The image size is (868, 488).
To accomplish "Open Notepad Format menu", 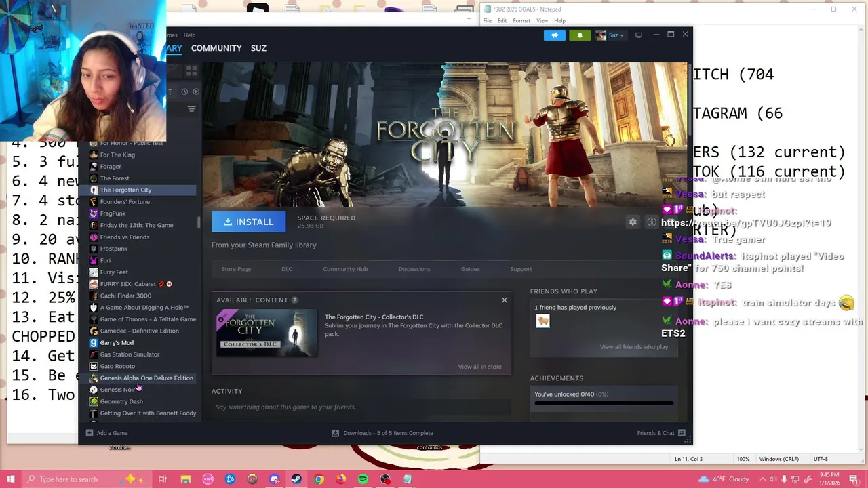I will pos(521,21).
